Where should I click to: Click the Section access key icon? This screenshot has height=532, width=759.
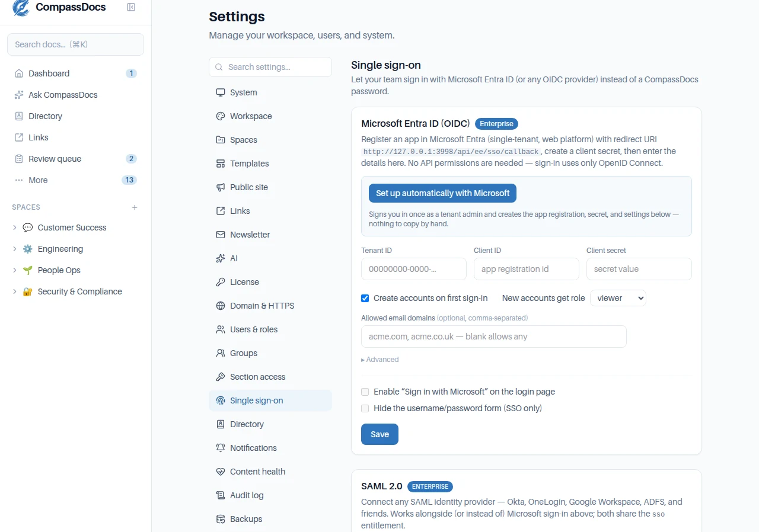[x=221, y=377]
